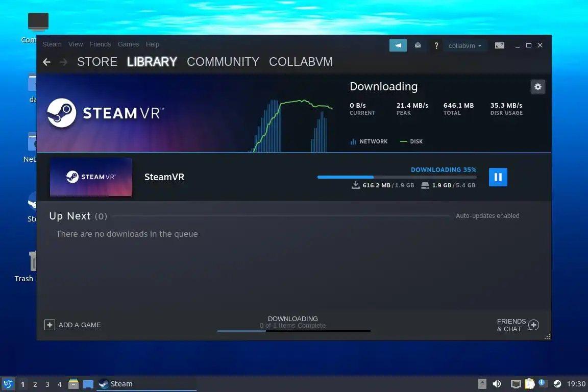Click the update notification tray icon
The height and width of the screenshot is (392, 588).
click(x=542, y=383)
